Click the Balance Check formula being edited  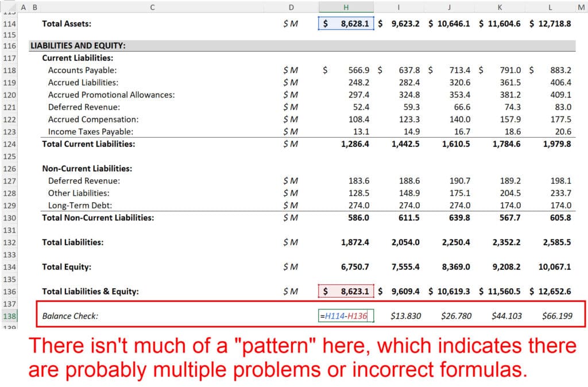[345, 316]
